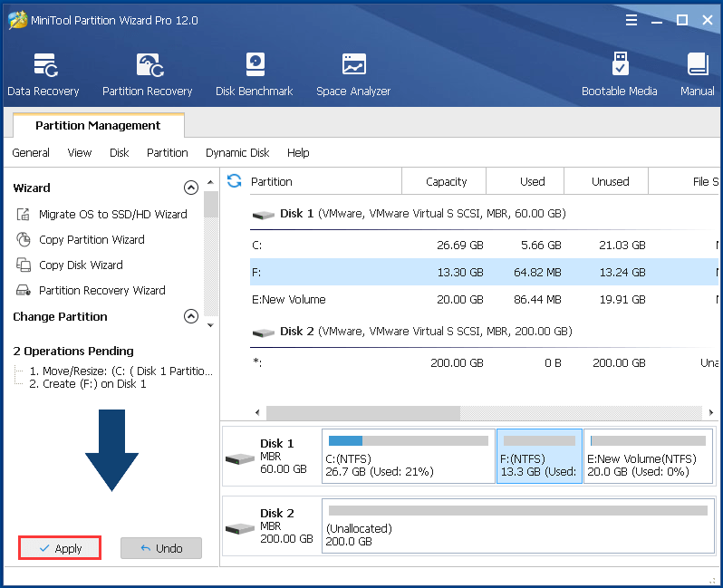Viewport: 723px width, 588px height.
Task: Click the right arrow of horizontal scrollbar
Action: (710, 413)
